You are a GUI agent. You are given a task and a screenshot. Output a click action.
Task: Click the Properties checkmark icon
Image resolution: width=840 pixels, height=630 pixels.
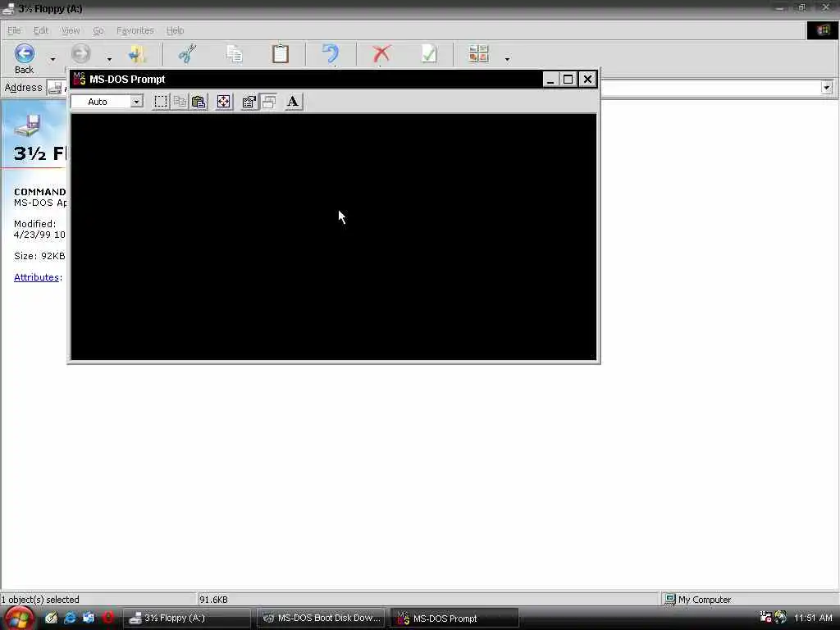428,54
